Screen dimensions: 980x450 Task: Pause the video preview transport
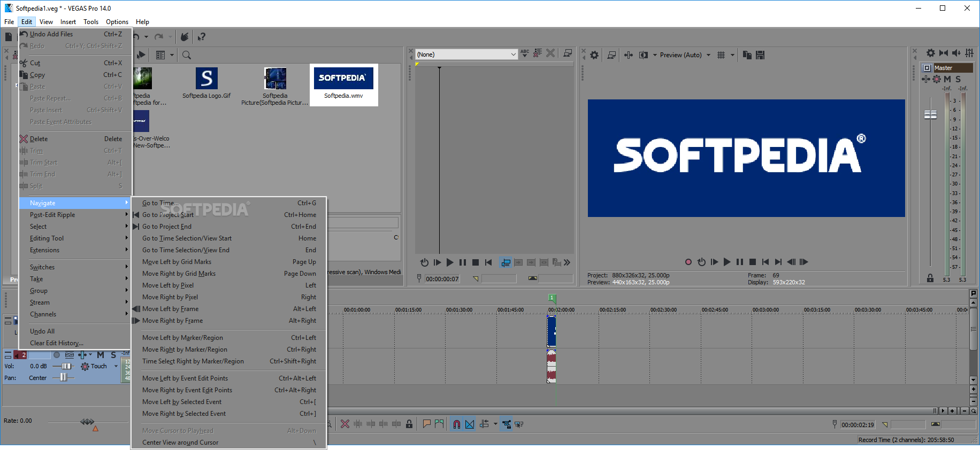pyautogui.click(x=740, y=262)
